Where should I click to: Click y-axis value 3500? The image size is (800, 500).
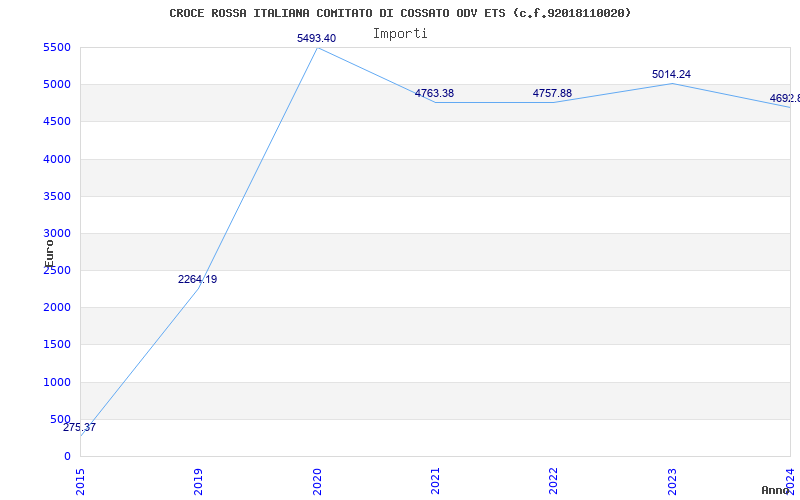point(57,196)
